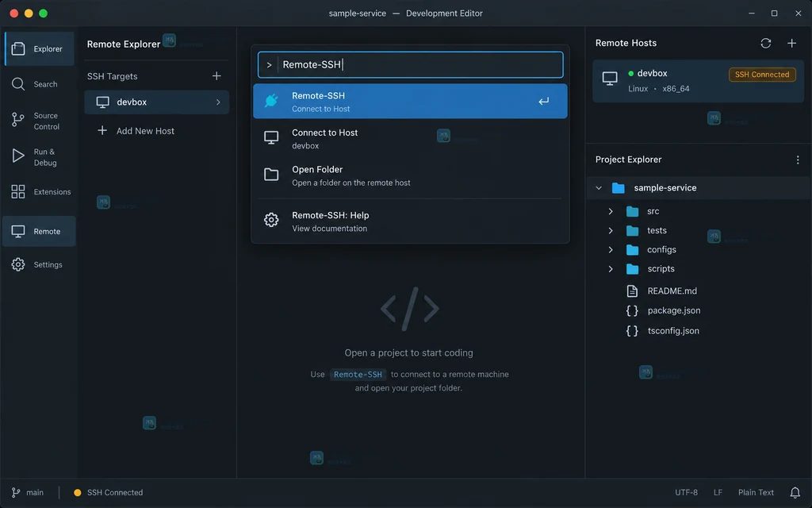Viewport: 812px width, 508px height.
Task: Click the Plain Text language mode
Action: point(756,492)
